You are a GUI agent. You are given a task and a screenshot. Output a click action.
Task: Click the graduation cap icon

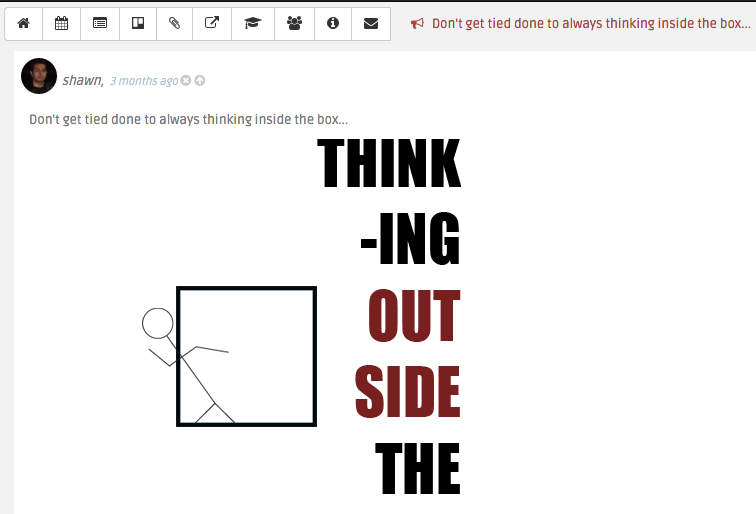coord(253,24)
